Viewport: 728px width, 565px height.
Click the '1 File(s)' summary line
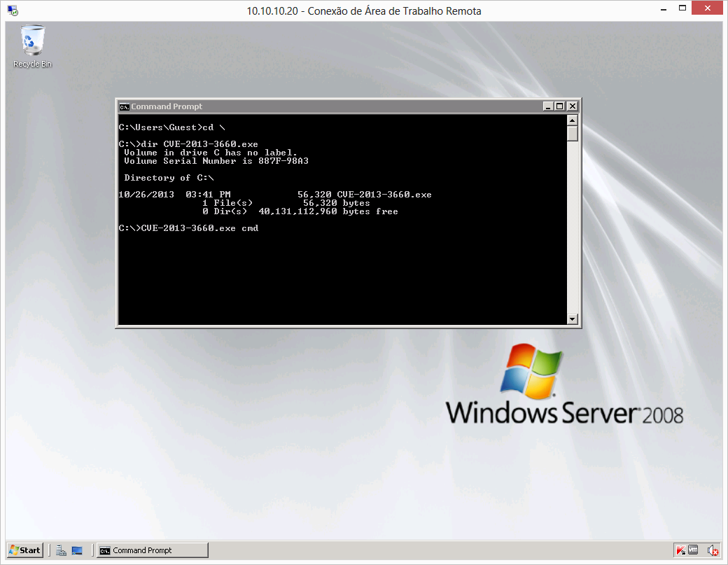pos(286,203)
